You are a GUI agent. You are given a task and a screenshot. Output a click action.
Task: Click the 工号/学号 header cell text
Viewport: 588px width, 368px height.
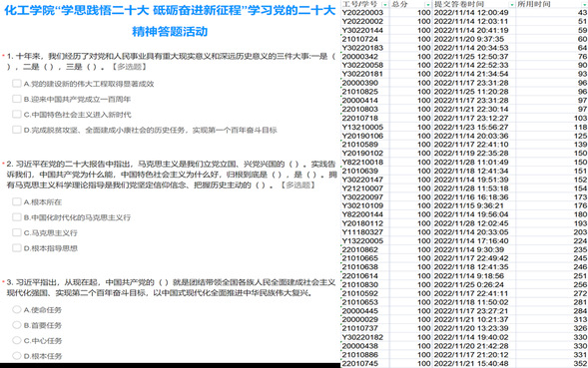[x=359, y=4]
